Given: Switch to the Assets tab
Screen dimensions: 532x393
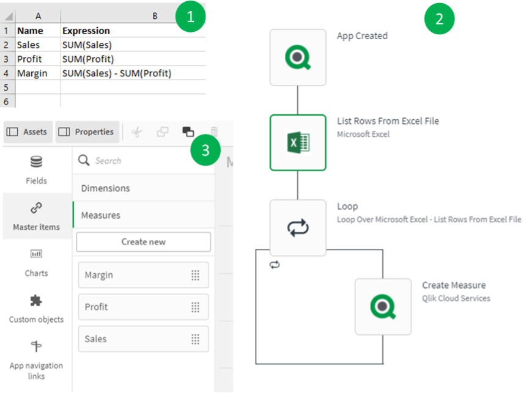Looking at the screenshot, I should point(28,131).
